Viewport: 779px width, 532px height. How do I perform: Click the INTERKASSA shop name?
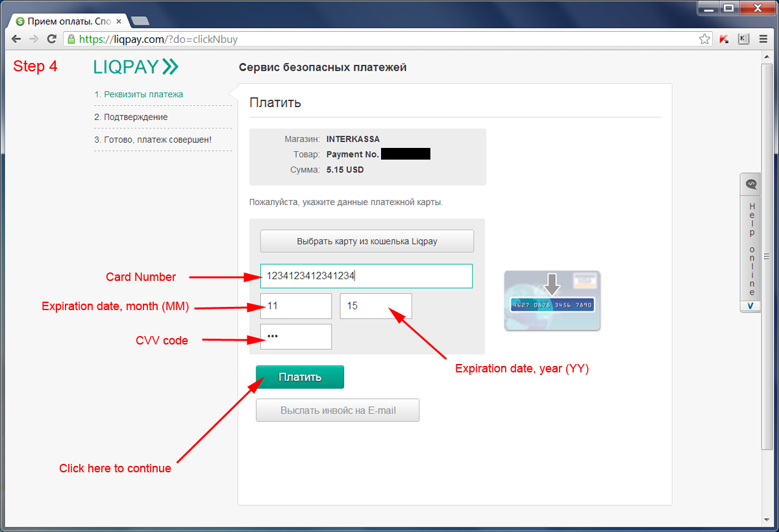(353, 139)
